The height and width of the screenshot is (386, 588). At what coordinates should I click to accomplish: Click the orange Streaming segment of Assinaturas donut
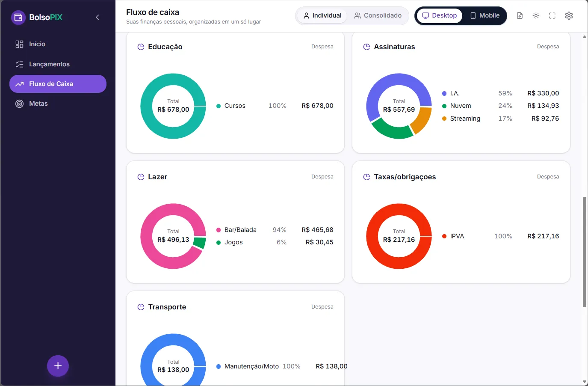point(422,120)
